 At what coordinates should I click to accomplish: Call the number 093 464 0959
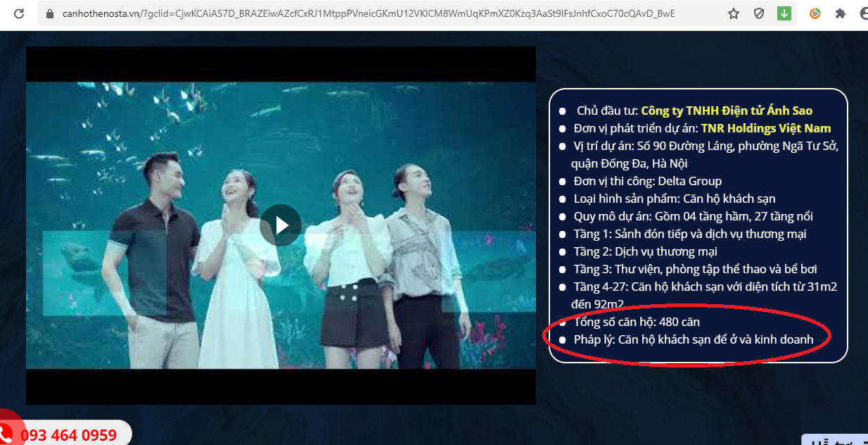pyautogui.click(x=69, y=435)
